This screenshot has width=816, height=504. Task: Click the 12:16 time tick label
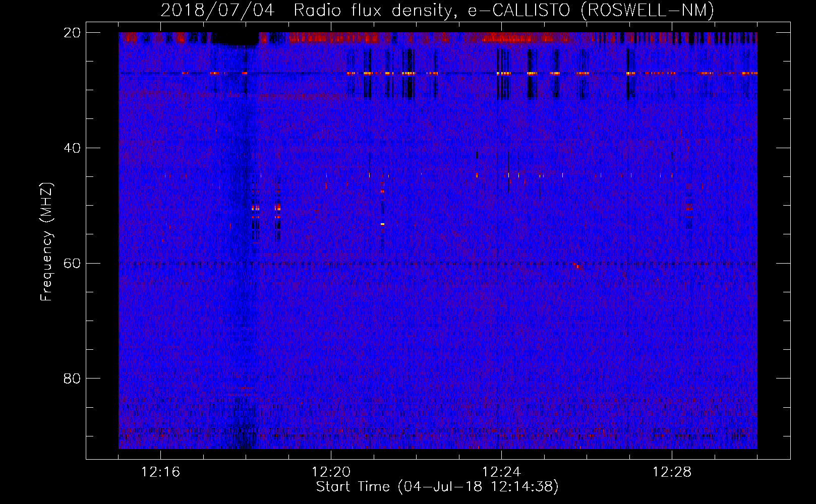(x=160, y=472)
